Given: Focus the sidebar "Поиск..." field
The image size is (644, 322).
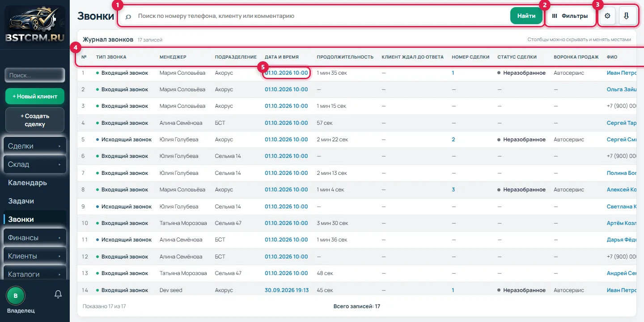Looking at the screenshot, I should 35,75.
